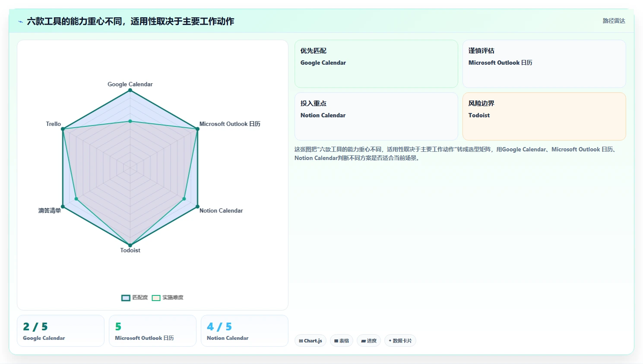643x364 pixels.
Task: Click the 进度 tag
Action: (x=369, y=341)
